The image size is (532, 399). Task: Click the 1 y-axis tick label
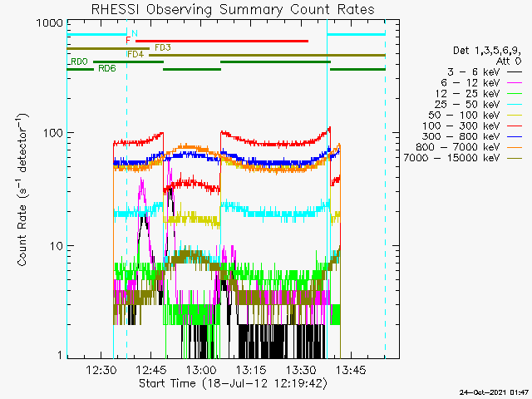pyautogui.click(x=60, y=355)
